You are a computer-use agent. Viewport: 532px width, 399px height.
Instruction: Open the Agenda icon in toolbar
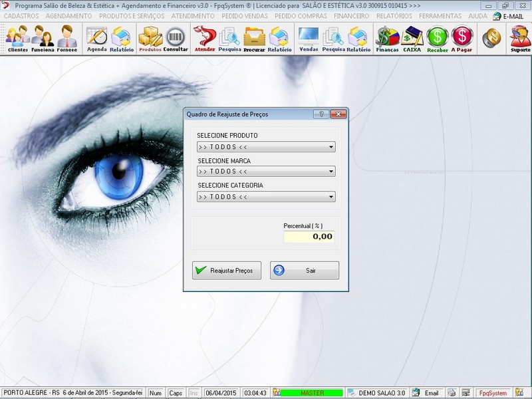[96, 39]
